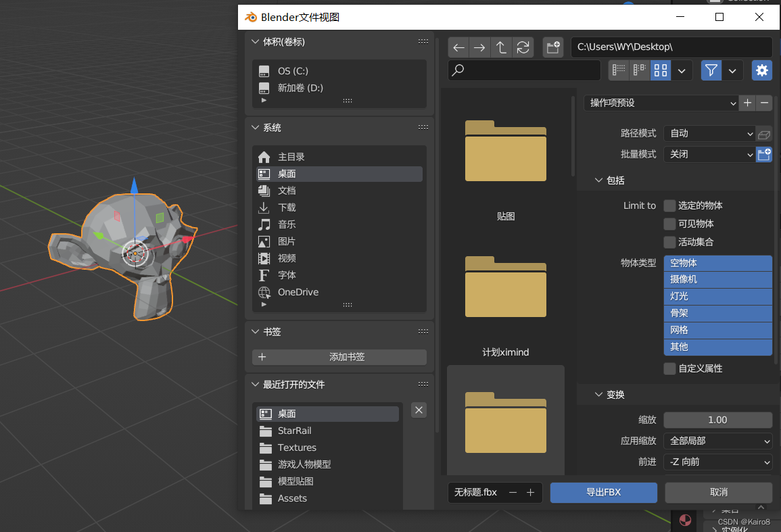The width and height of the screenshot is (781, 532).
Task: Decrement file name number minus
Action: pyautogui.click(x=513, y=493)
